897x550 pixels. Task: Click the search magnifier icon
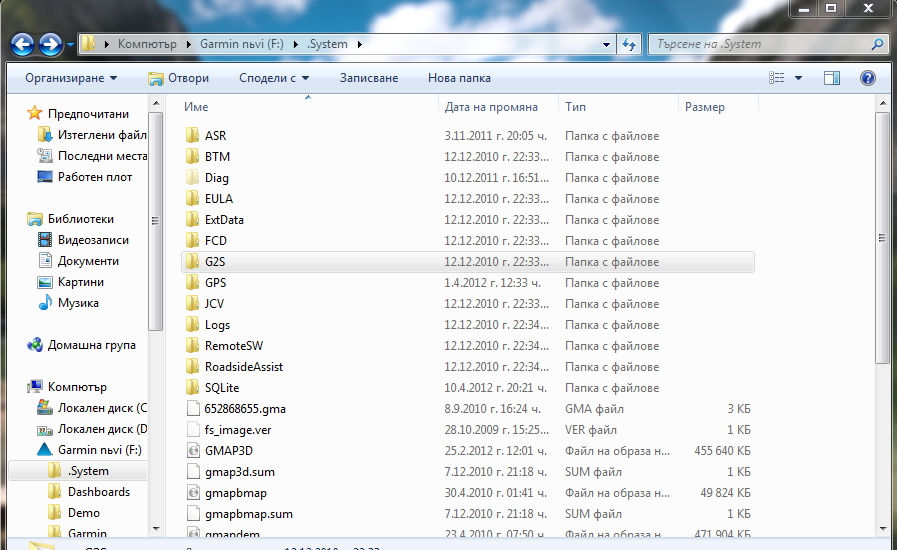[877, 44]
